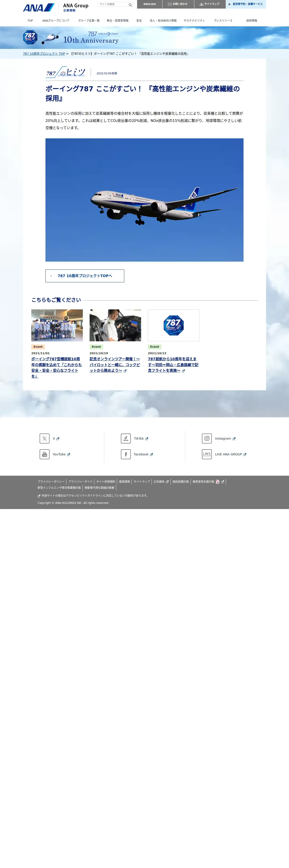Click the back chevron in 787 TOPへ button
Image resolution: width=289 pixels, height=868 pixels.
51,276
